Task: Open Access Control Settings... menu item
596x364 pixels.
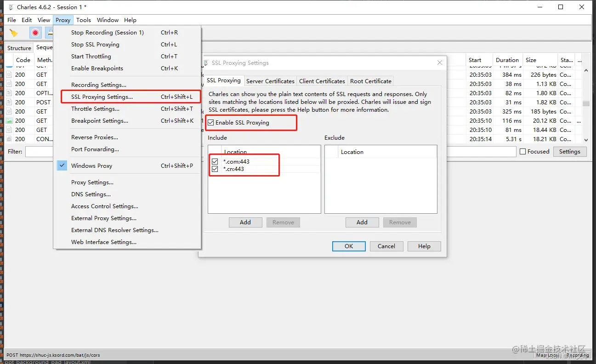Action: click(x=127, y=206)
